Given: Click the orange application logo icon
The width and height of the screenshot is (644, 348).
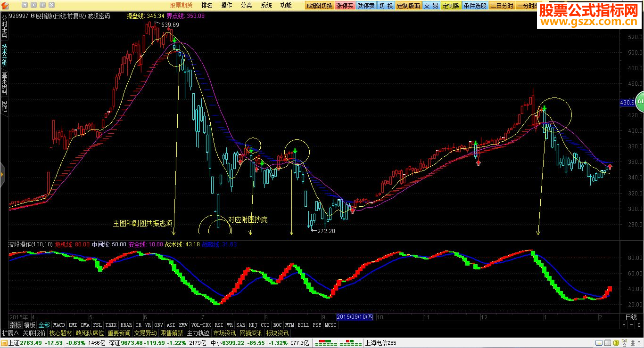Looking at the screenshot, I should 6,6.
